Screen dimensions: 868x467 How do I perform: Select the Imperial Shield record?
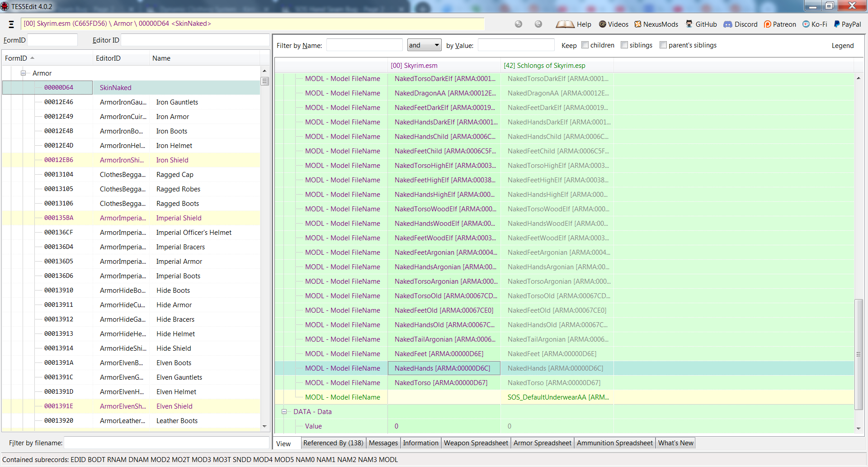131,218
